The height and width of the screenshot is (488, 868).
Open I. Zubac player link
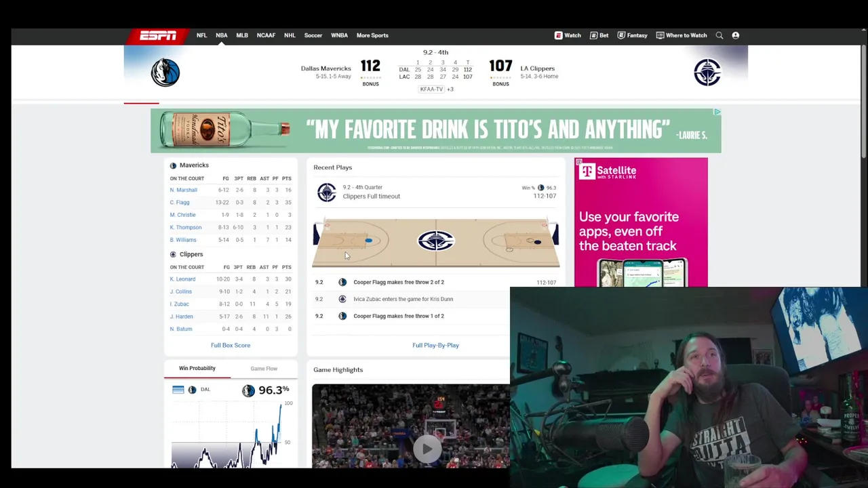(180, 304)
